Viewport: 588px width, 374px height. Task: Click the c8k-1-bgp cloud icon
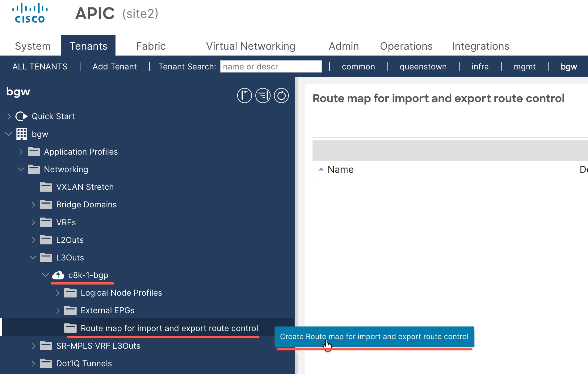58,275
